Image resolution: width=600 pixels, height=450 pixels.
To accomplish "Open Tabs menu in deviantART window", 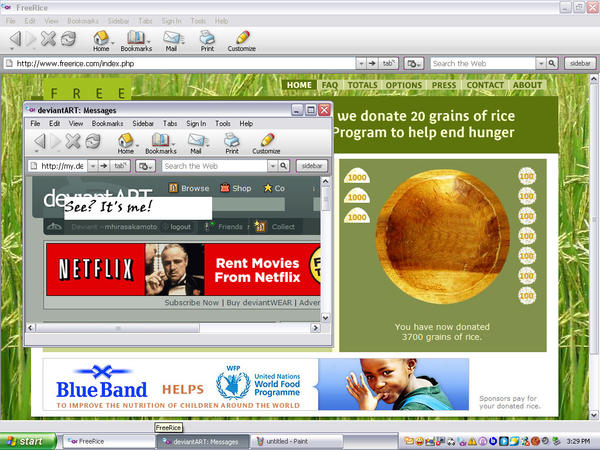I will pos(170,124).
